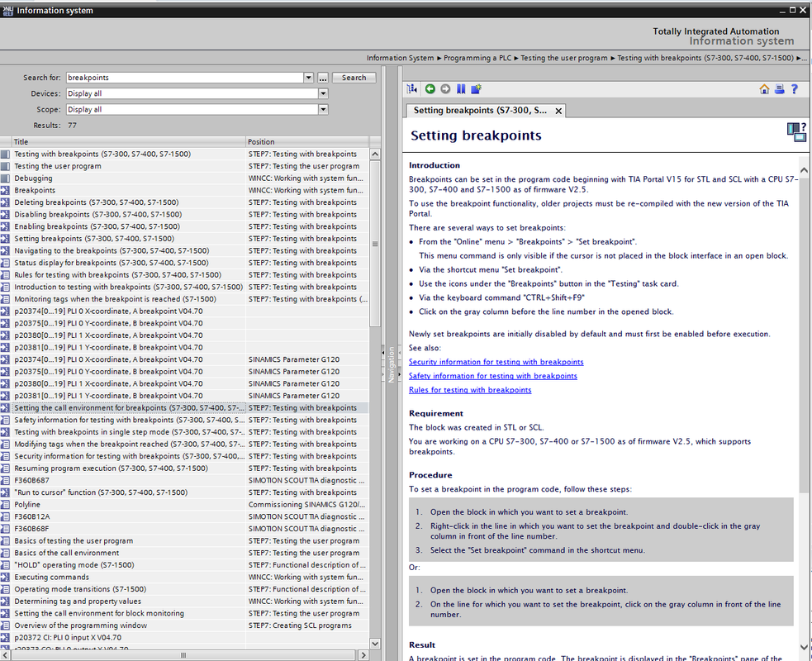Sort results by the Title column header

[128, 142]
